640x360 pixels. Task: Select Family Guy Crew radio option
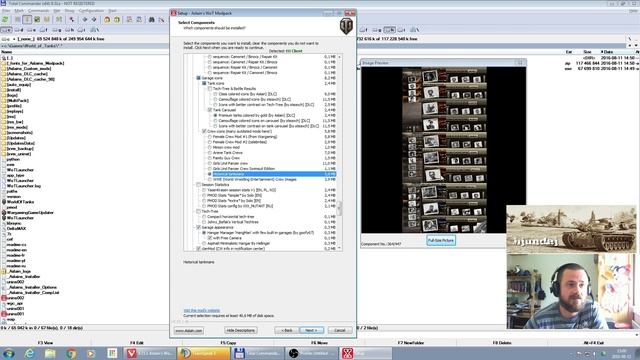point(210,158)
